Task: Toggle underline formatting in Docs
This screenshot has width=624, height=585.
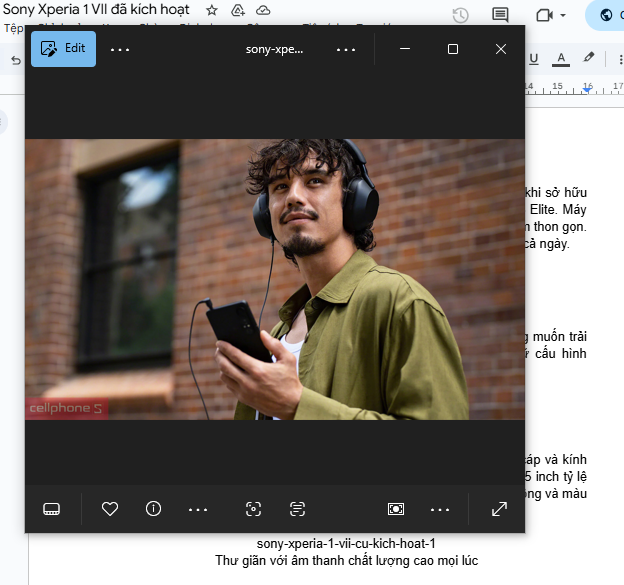Action: click(534, 59)
